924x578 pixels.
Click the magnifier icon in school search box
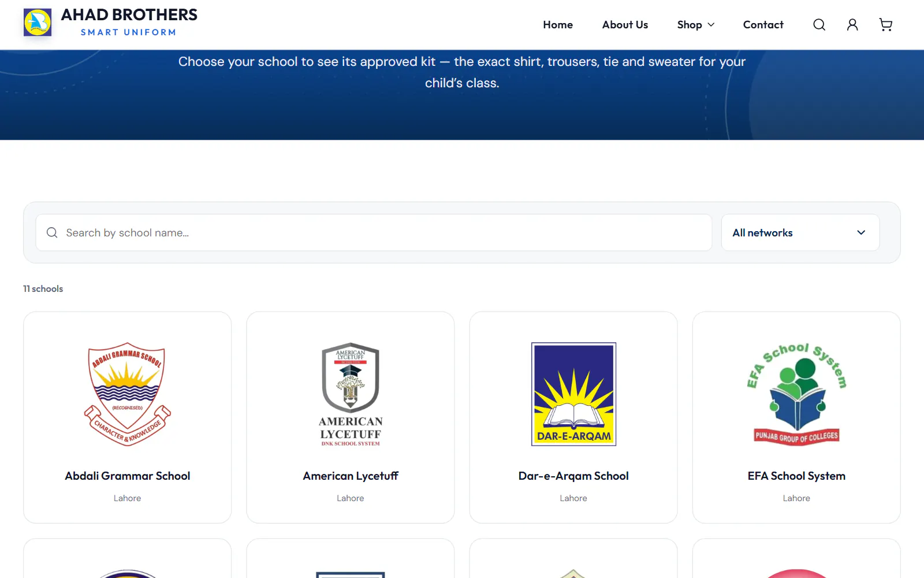(52, 232)
